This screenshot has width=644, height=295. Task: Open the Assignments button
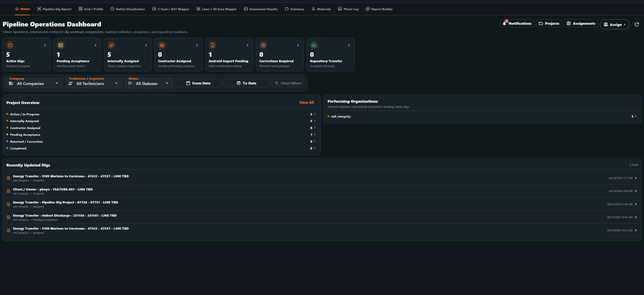click(x=581, y=23)
